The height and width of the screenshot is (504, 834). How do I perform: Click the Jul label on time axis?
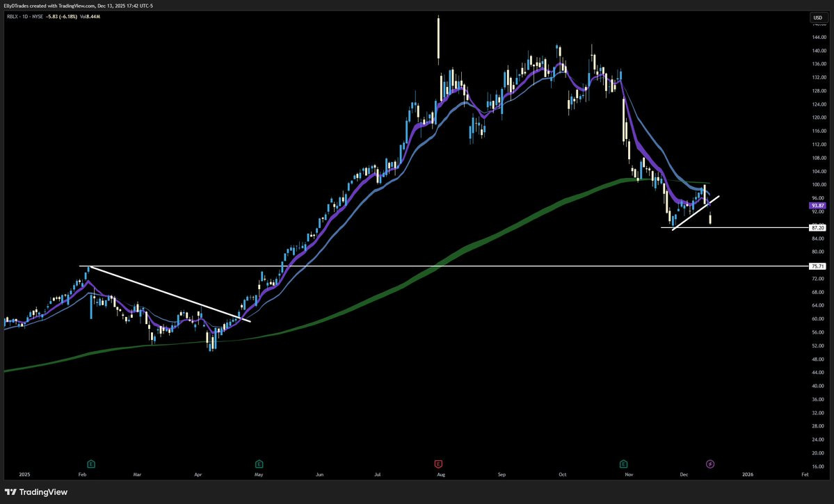(x=377, y=474)
